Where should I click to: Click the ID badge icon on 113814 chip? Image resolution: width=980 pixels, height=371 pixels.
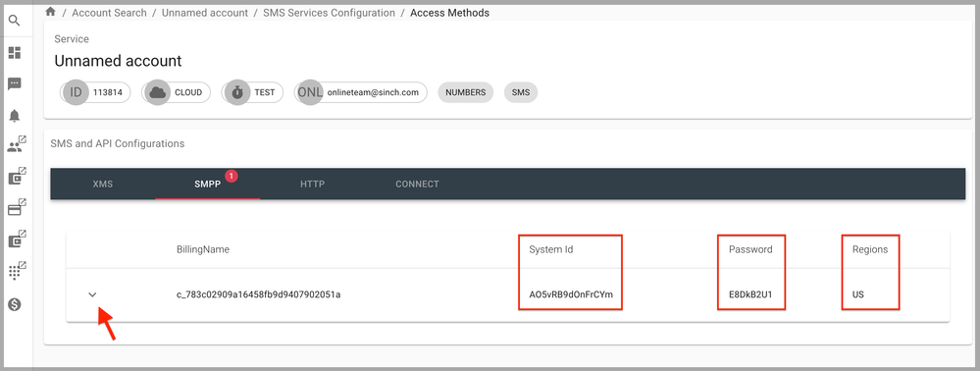click(x=76, y=92)
